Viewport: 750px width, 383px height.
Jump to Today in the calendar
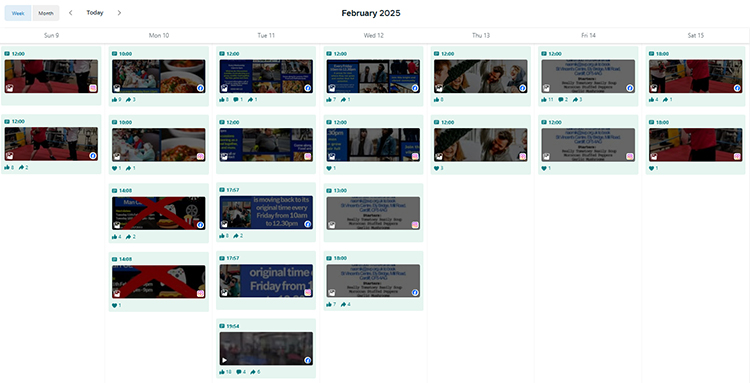click(95, 13)
